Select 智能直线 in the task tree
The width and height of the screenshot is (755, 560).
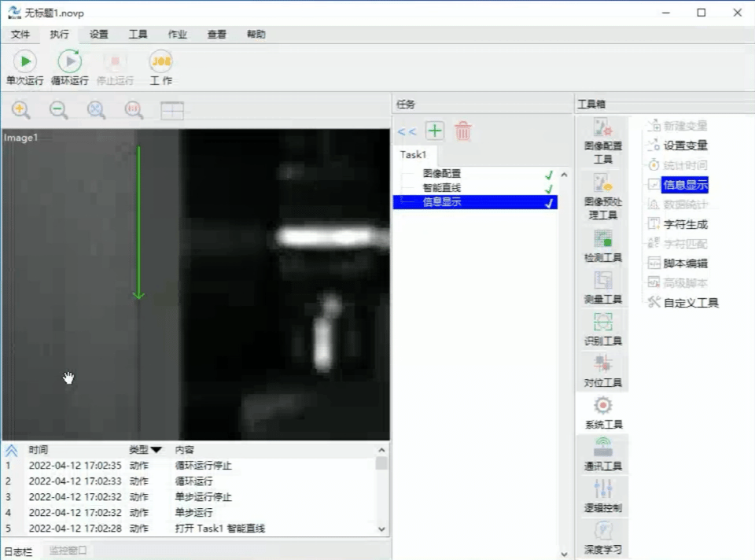pos(441,188)
